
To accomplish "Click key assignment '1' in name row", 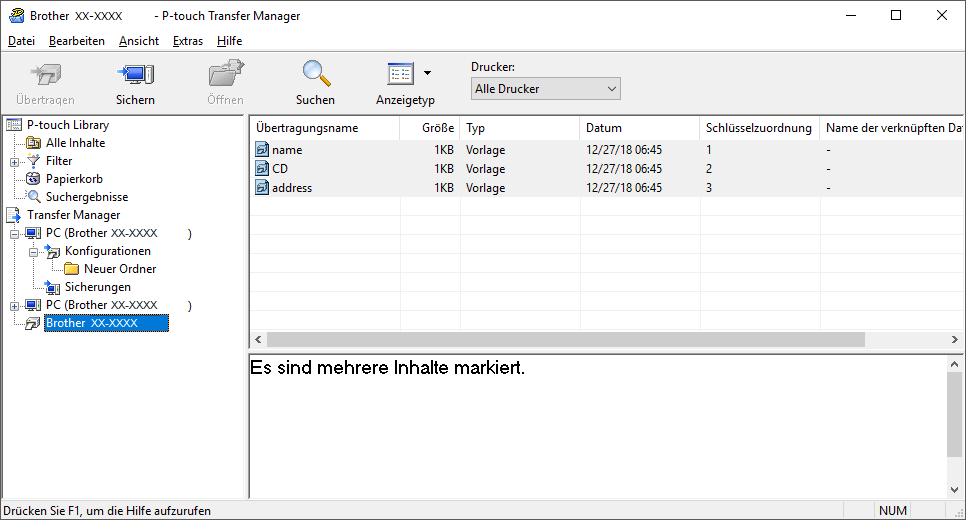I will click(709, 150).
